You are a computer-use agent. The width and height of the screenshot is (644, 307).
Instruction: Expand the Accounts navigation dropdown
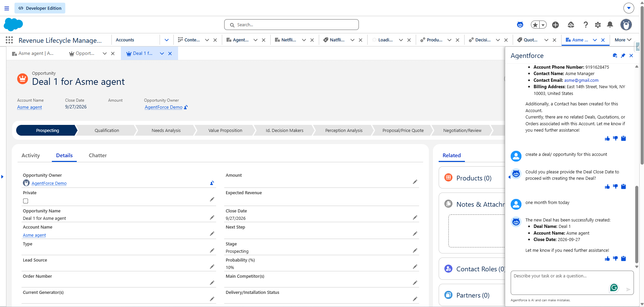pos(167,40)
